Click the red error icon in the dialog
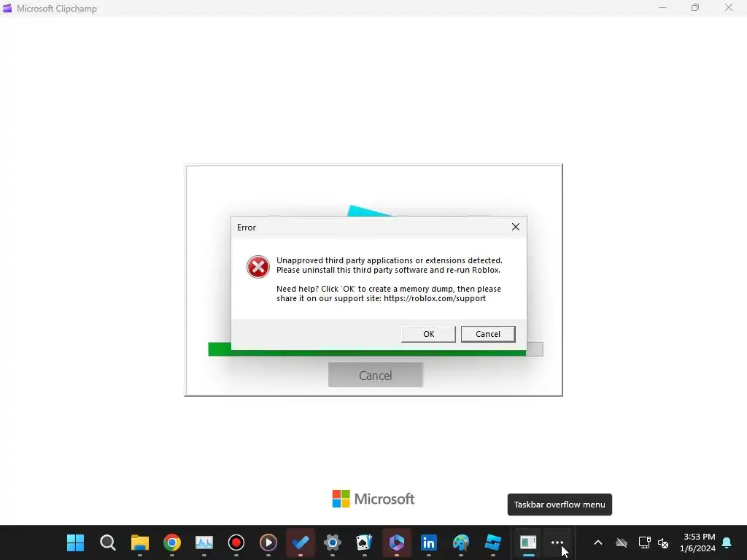Viewport: 747px width, 560px height. click(x=258, y=267)
